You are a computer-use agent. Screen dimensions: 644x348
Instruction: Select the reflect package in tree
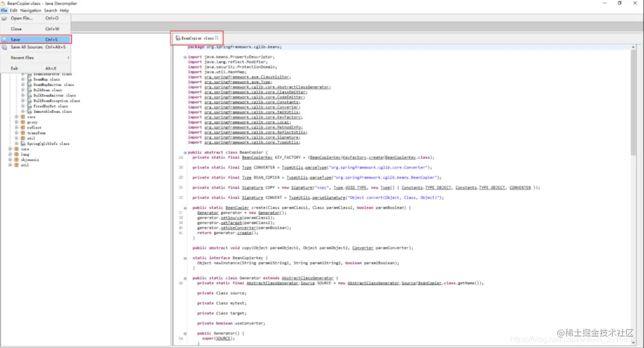34,128
